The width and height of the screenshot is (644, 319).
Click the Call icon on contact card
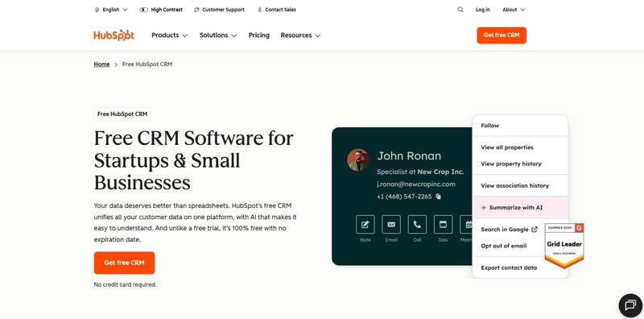click(x=417, y=225)
